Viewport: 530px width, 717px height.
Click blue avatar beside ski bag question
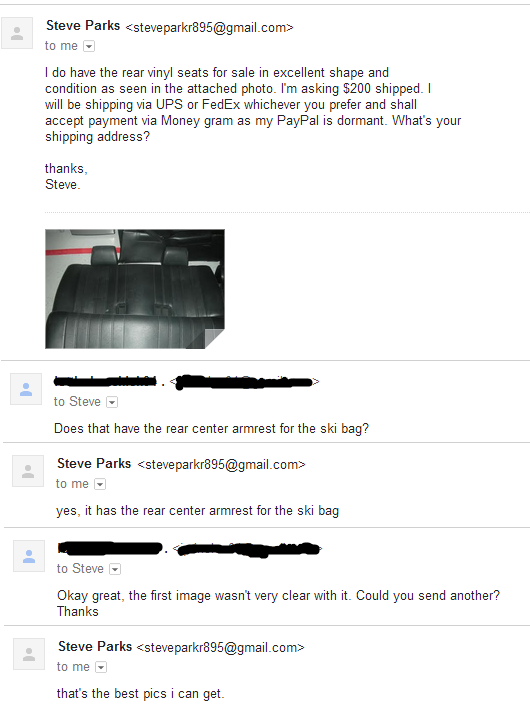coord(26,389)
